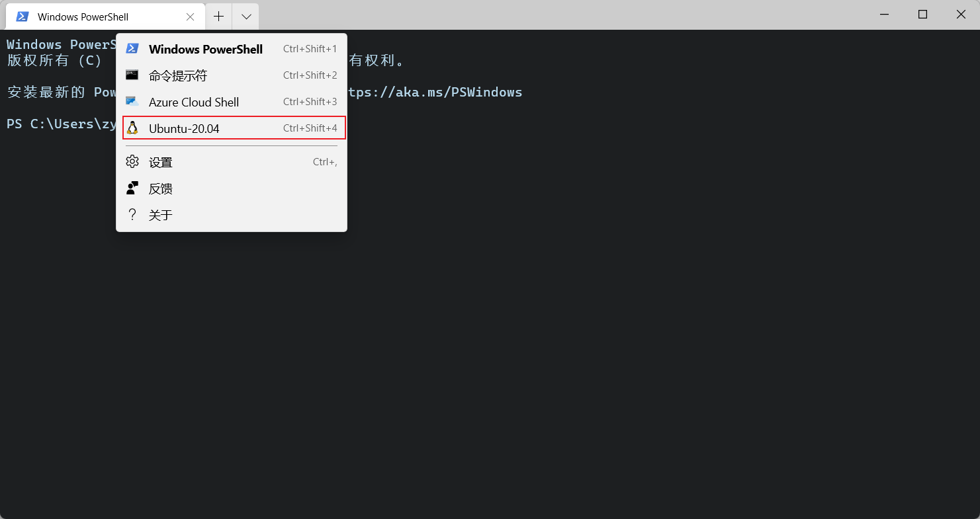Image resolution: width=980 pixels, height=519 pixels.
Task: Select the Azure Cloud Shell icon
Action: tap(132, 102)
